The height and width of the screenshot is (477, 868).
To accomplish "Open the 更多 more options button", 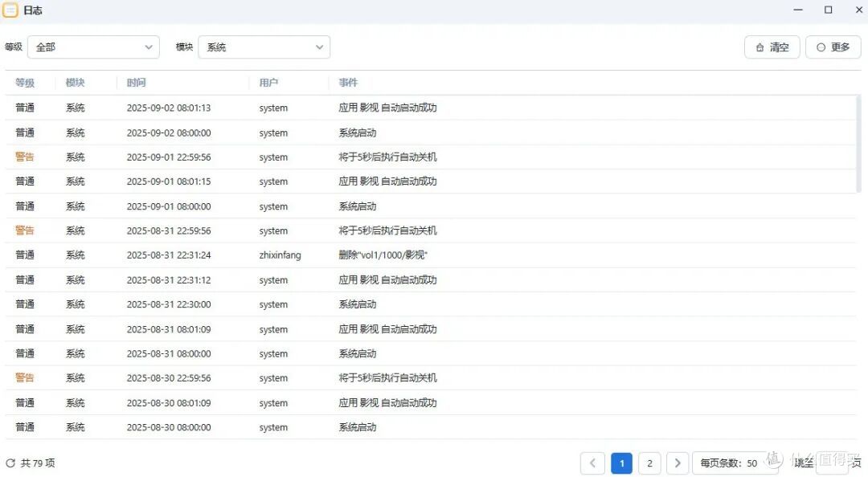I will click(833, 47).
